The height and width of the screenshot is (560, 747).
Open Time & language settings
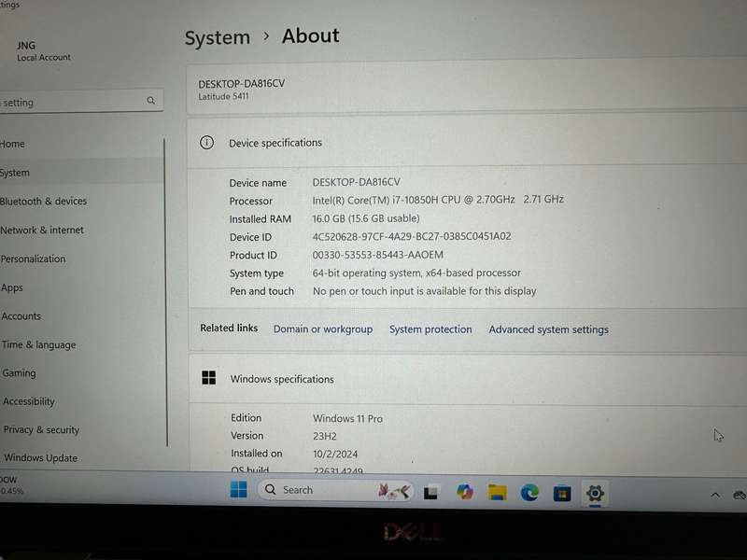point(38,344)
